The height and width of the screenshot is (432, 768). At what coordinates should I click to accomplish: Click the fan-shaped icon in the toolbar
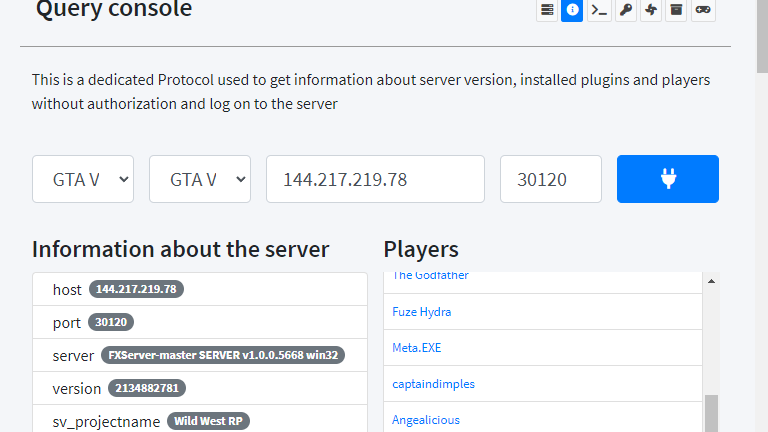coord(651,10)
